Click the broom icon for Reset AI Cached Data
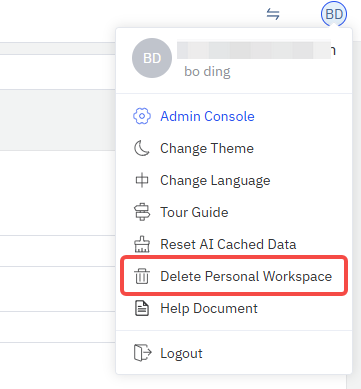The image size is (361, 389). pos(142,244)
